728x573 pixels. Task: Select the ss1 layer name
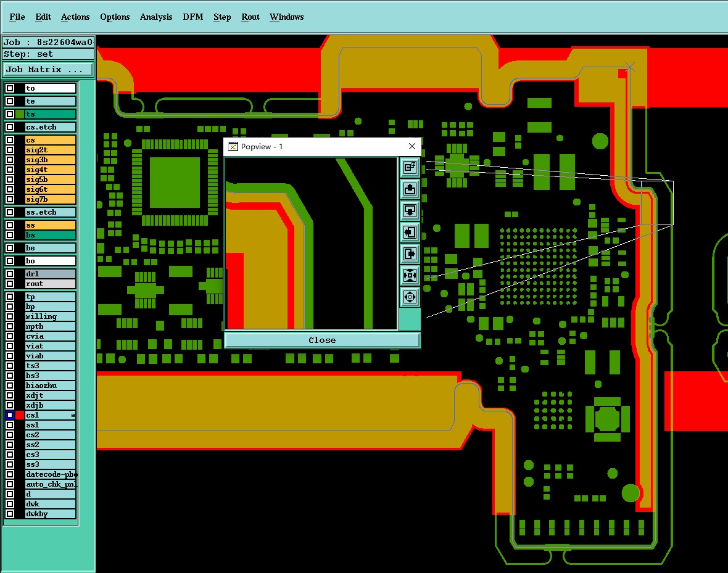(50, 425)
